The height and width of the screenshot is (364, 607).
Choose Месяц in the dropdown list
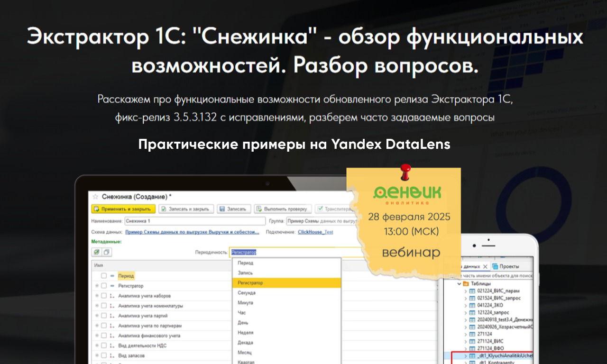[286, 352]
